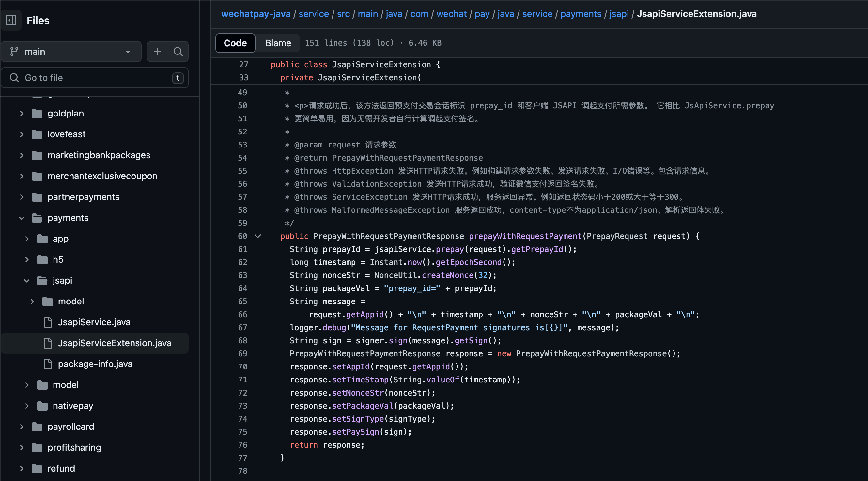The width and height of the screenshot is (868, 481).
Task: Collapse the file tree sidebar panel icon
Action: click(11, 21)
